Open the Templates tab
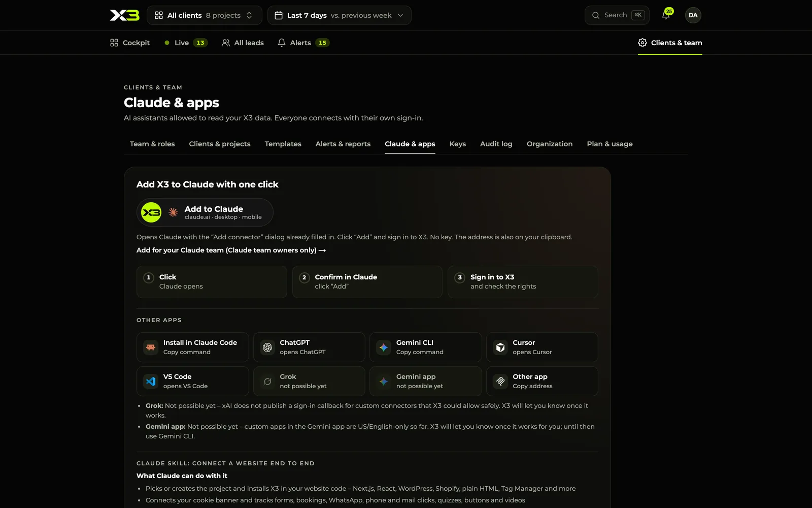This screenshot has width=812, height=508. (x=283, y=144)
